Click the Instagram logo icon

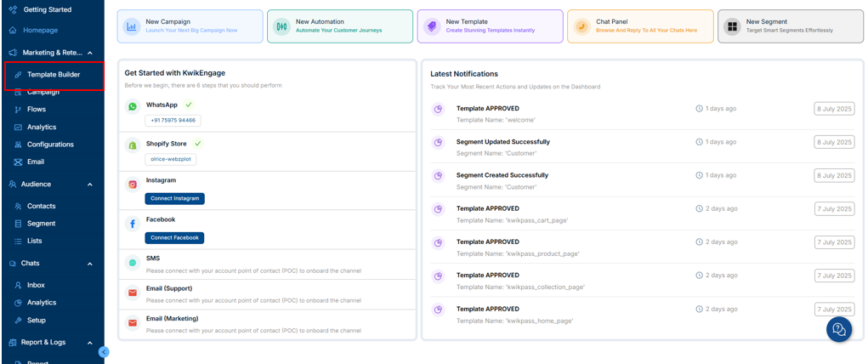point(133,185)
